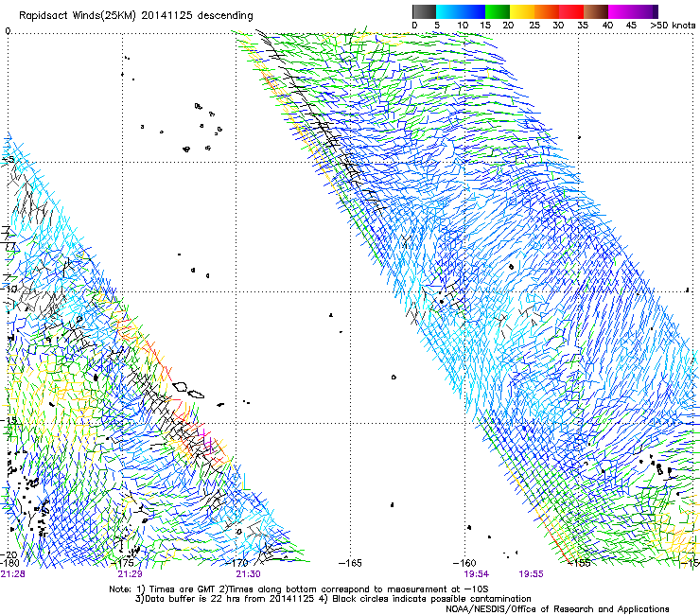Click the note 'Black circles indicate possible contamination'

tap(431, 599)
